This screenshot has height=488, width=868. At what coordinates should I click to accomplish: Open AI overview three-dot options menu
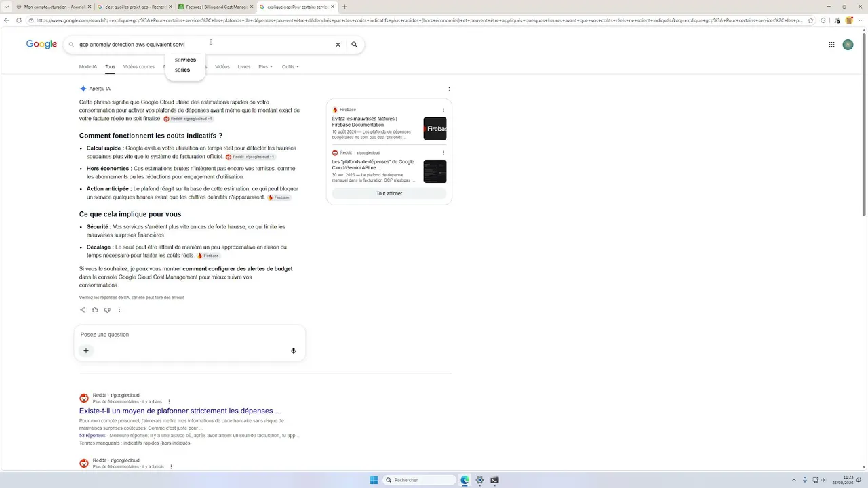(449, 89)
